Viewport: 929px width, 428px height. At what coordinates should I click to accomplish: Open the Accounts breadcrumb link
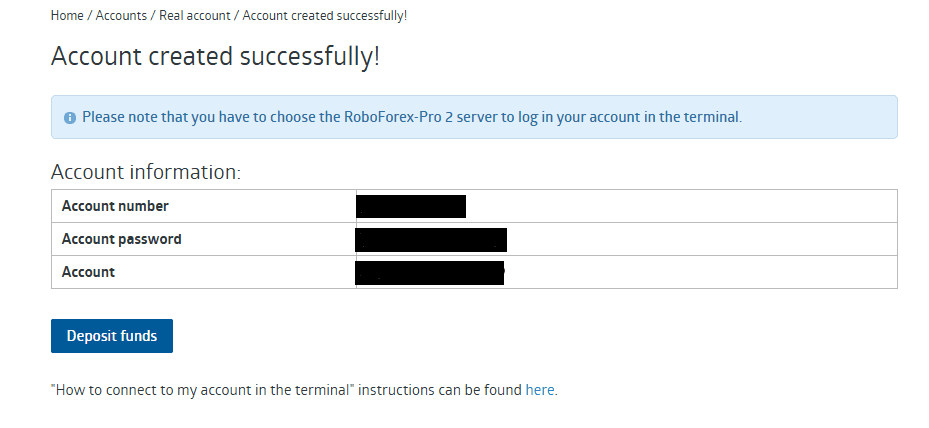coord(121,16)
